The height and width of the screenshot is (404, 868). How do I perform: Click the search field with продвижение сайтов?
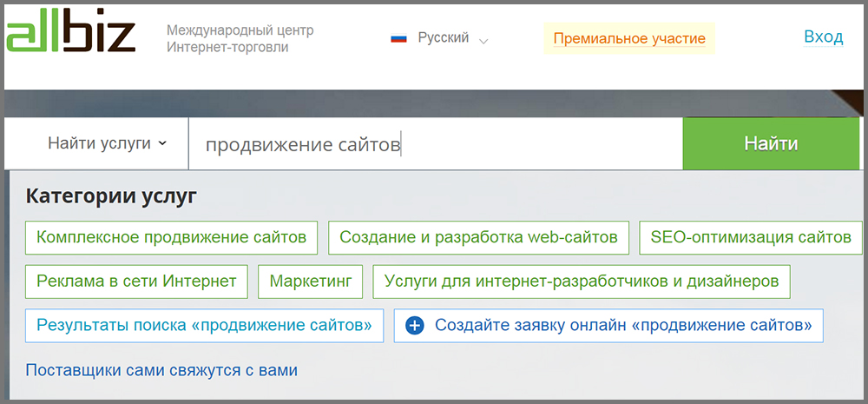436,144
